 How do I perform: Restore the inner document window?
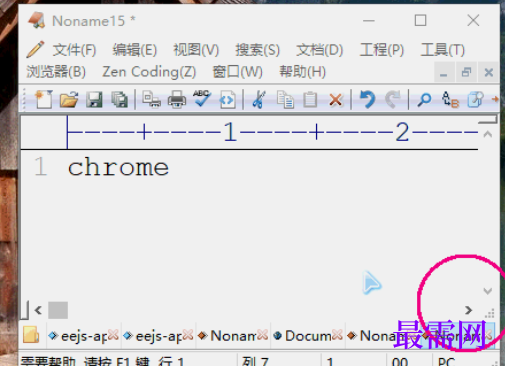coord(466,72)
